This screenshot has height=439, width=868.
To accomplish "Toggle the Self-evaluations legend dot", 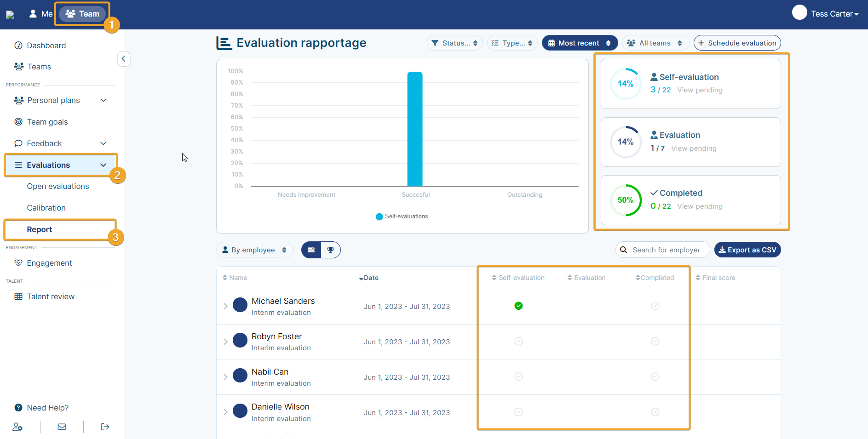I will coord(379,217).
